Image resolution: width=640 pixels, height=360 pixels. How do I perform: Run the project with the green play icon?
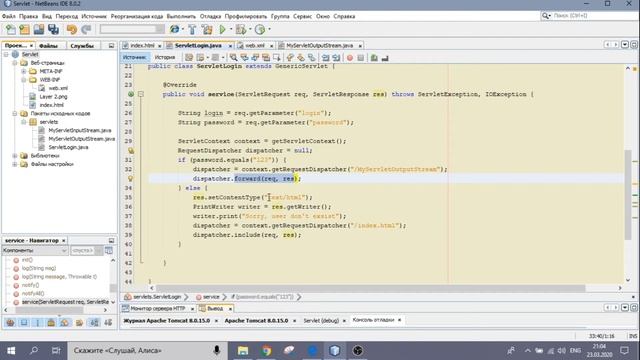tap(222, 29)
